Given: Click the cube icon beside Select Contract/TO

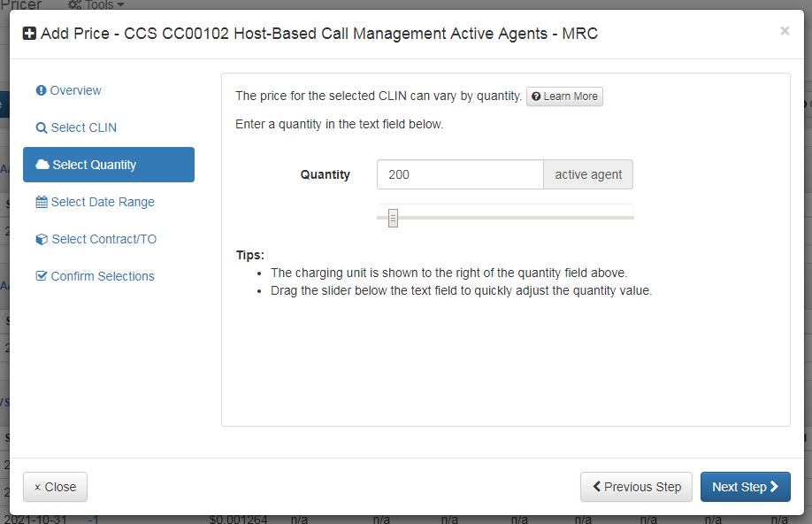Looking at the screenshot, I should click(41, 239).
